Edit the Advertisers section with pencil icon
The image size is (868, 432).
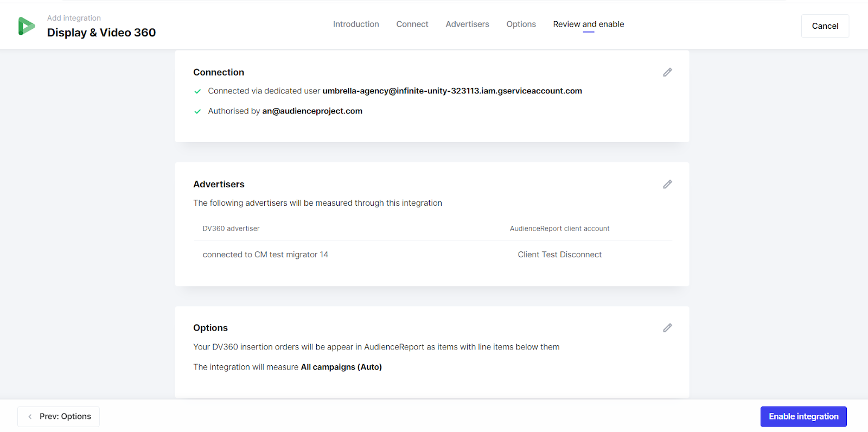(667, 185)
